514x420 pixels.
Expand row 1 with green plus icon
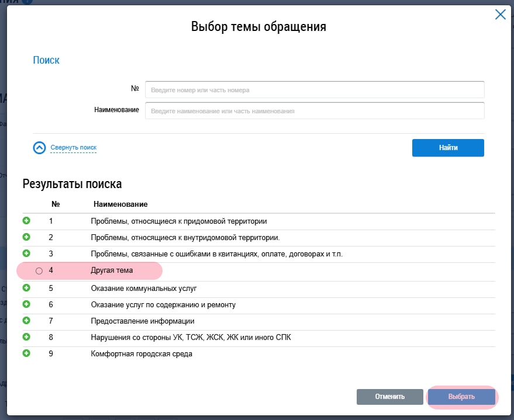coord(26,221)
